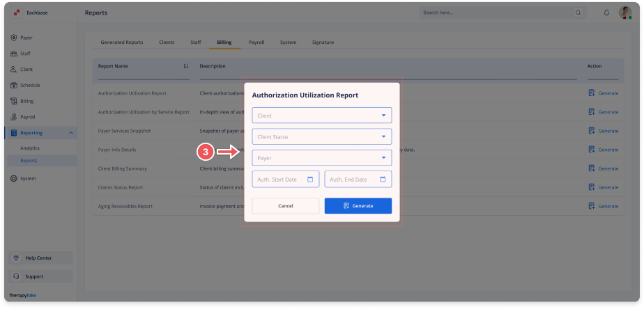The width and height of the screenshot is (644, 309).
Task: Sort by Report Name column icon
Action: click(185, 66)
